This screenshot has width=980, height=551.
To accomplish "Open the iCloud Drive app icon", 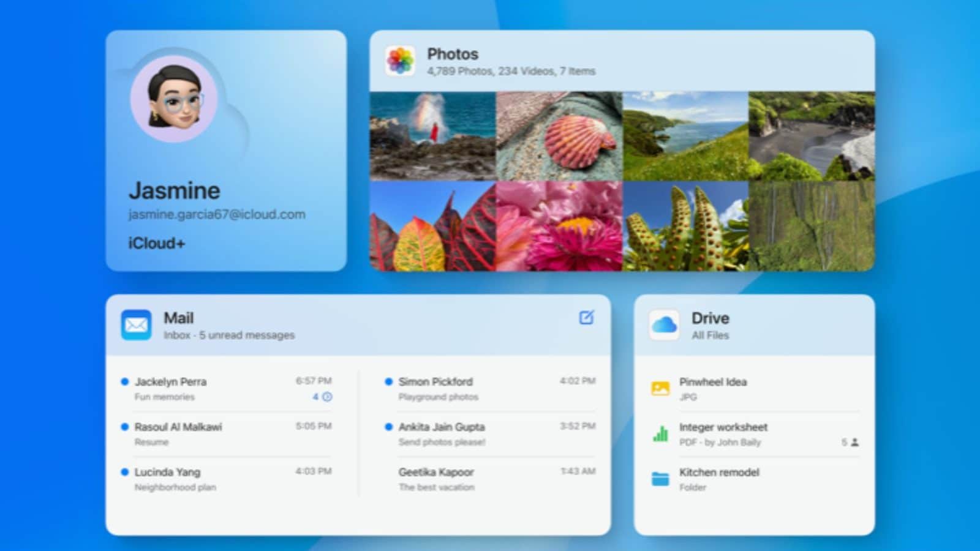I will pyautogui.click(x=664, y=325).
